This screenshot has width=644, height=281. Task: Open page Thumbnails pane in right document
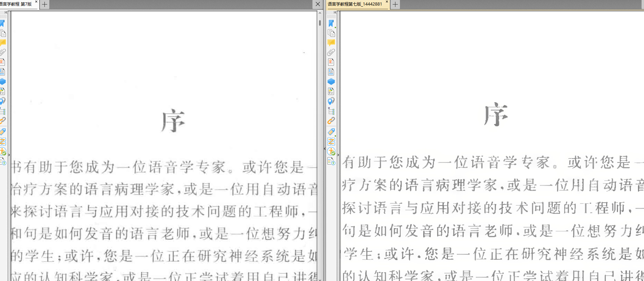(331, 33)
